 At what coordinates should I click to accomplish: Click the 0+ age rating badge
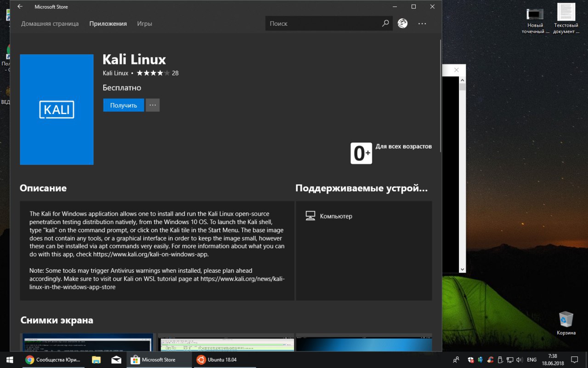coord(361,153)
